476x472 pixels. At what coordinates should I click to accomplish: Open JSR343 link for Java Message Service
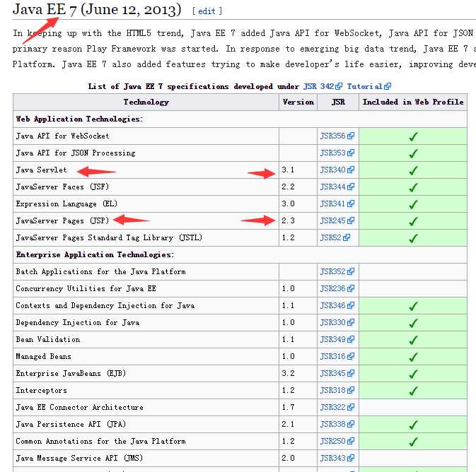coord(332,459)
